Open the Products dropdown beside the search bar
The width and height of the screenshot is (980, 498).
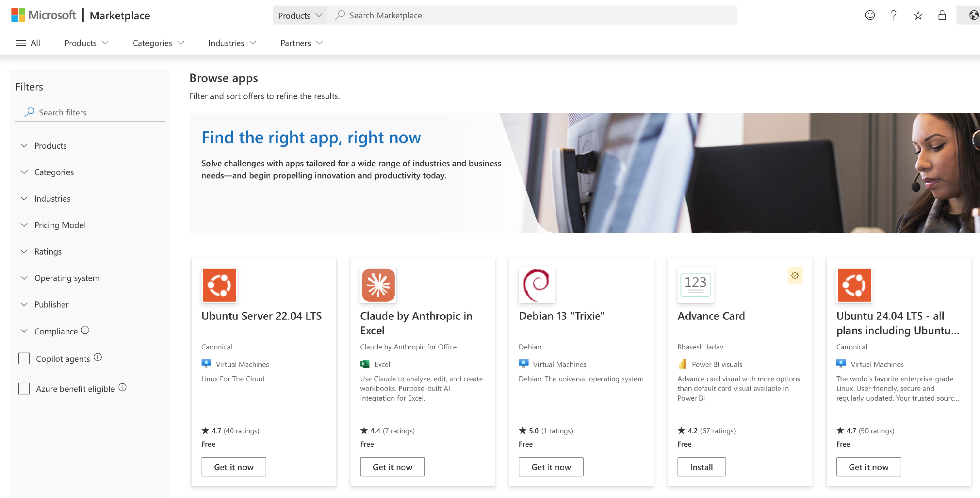click(x=300, y=15)
